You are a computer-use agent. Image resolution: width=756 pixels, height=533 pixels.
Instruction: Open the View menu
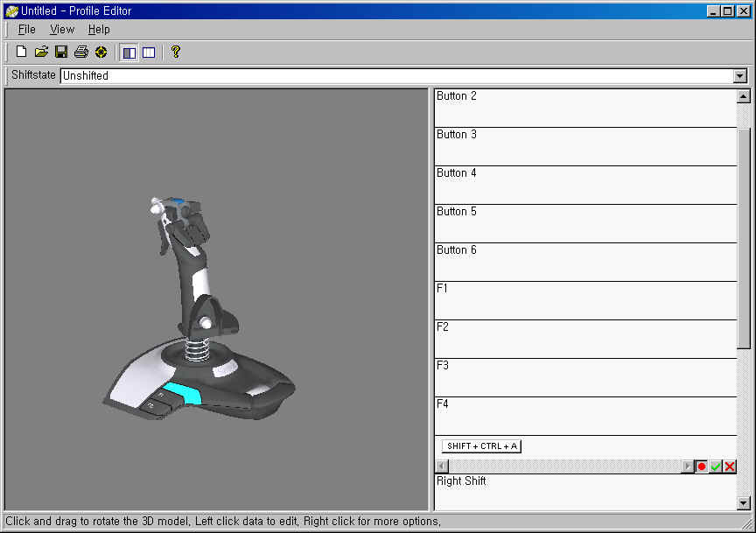62,29
